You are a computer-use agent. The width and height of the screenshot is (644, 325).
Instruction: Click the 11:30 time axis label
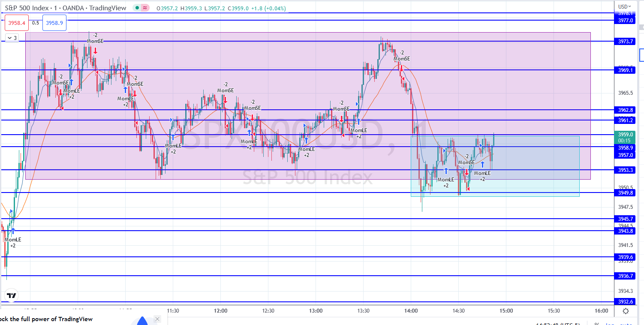tap(173, 311)
